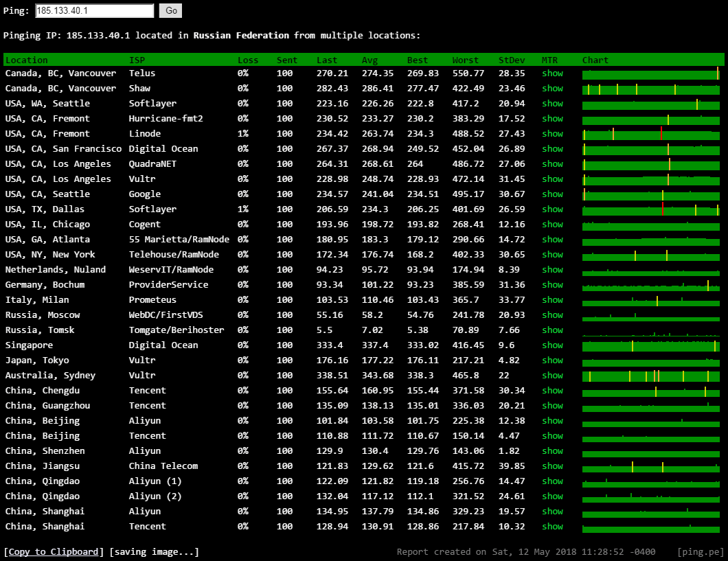Image resolution: width=728 pixels, height=561 pixels.
Task: Show MTR for Dallas Softlayer row
Action: point(552,209)
